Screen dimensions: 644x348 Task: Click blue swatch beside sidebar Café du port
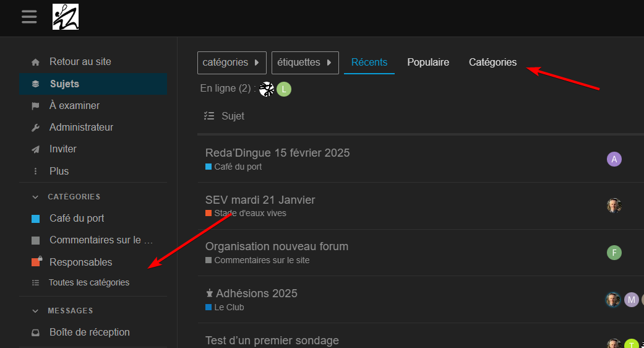(36, 219)
